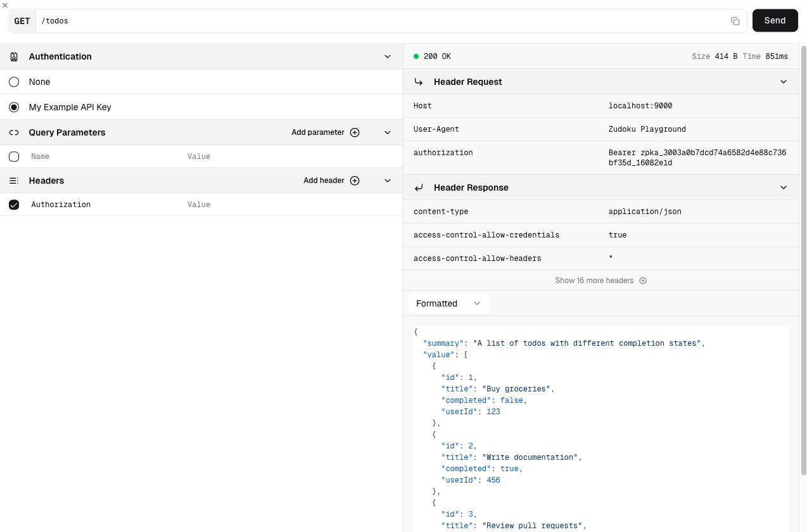This screenshot has width=807, height=532.
Task: Collapse the Authentication section chevron
Action: click(x=388, y=56)
